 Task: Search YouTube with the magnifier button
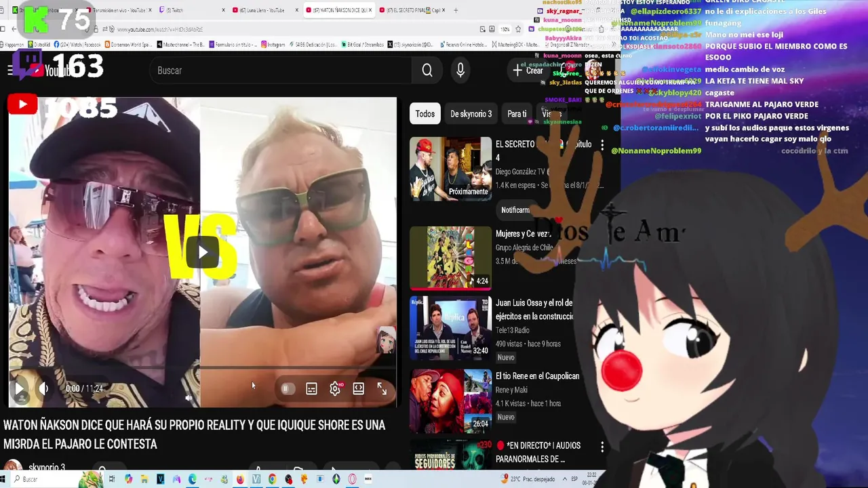[427, 70]
